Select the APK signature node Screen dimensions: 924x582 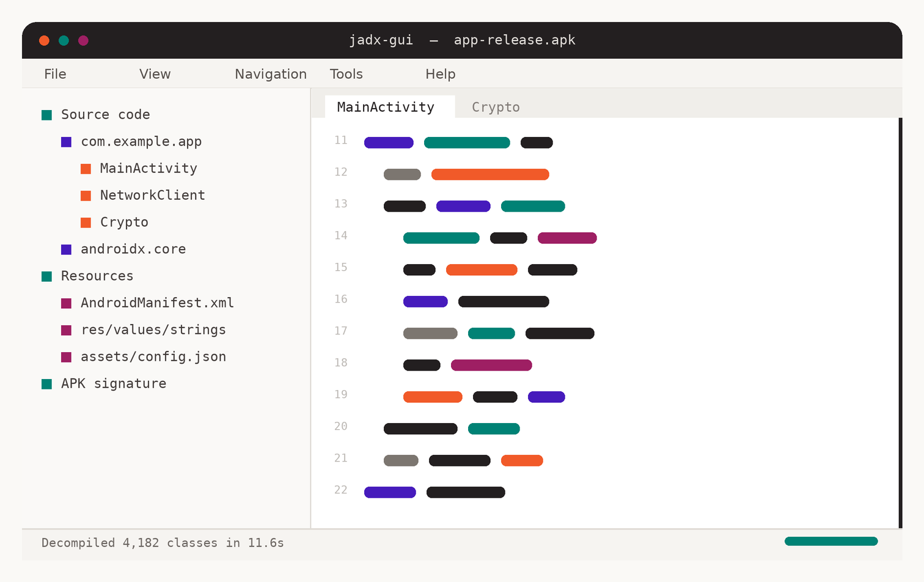[x=114, y=384]
